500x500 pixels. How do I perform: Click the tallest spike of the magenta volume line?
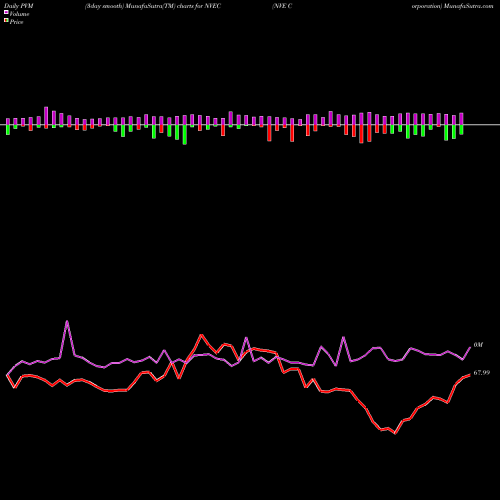(x=67, y=322)
